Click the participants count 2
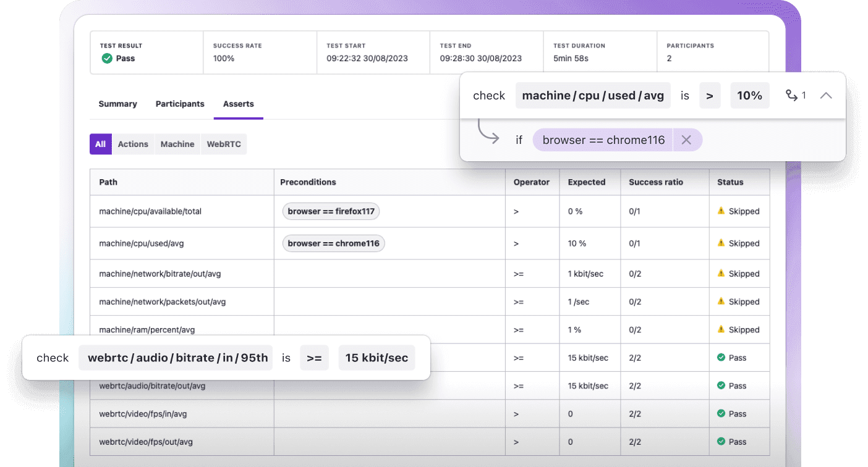 coord(669,59)
